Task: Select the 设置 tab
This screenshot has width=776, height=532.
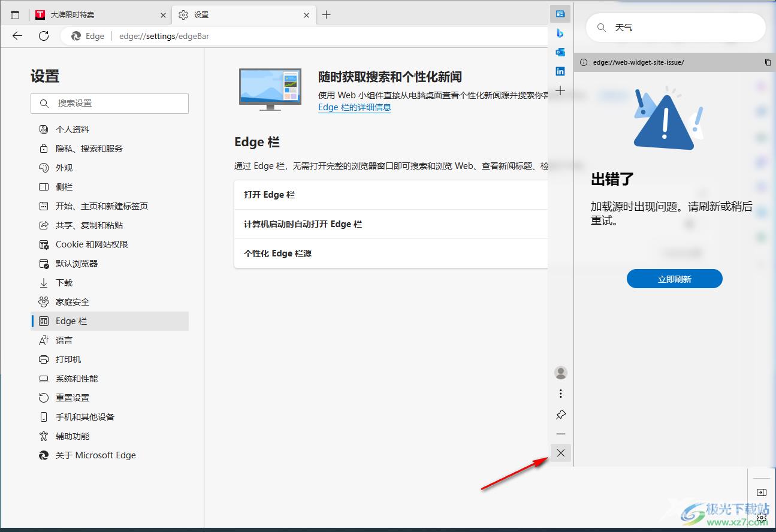Action: [244, 15]
